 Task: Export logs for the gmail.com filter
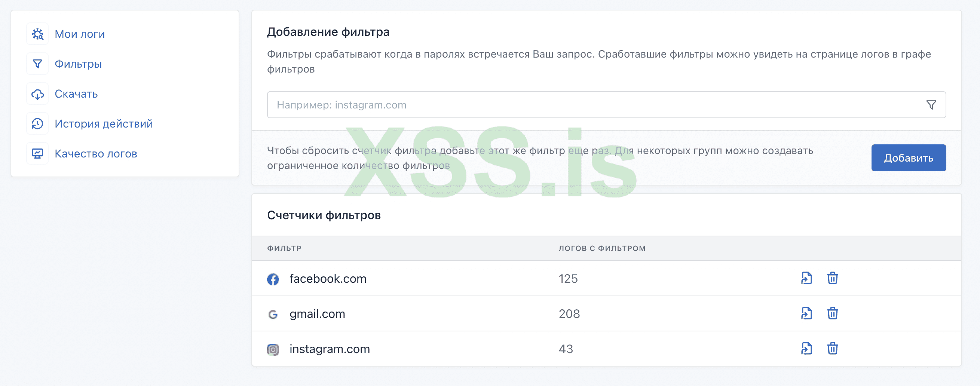pos(806,313)
